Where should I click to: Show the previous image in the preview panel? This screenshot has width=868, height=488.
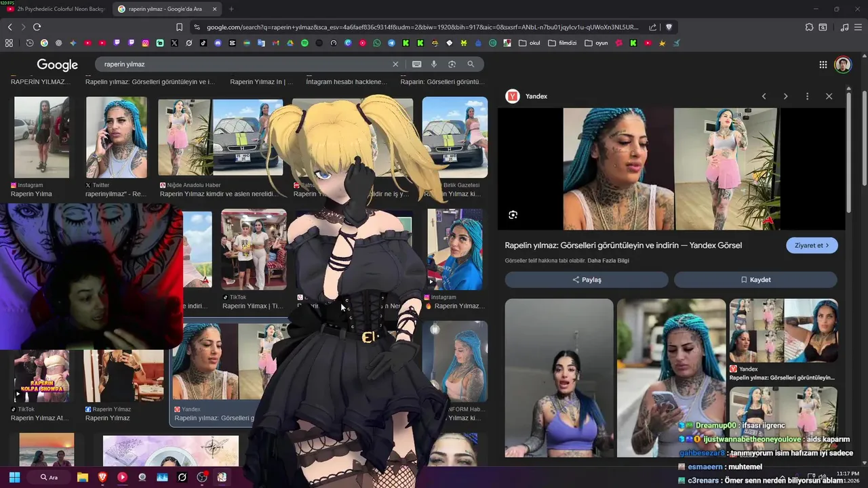[764, 96]
